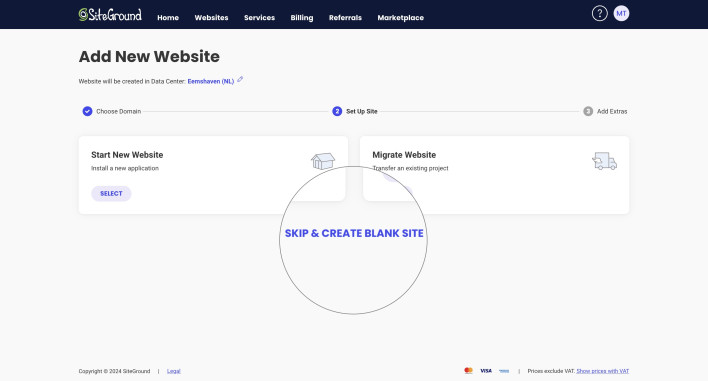Screen dimensions: 708x381
Task: Click the American Express payment icon
Action: click(x=504, y=371)
